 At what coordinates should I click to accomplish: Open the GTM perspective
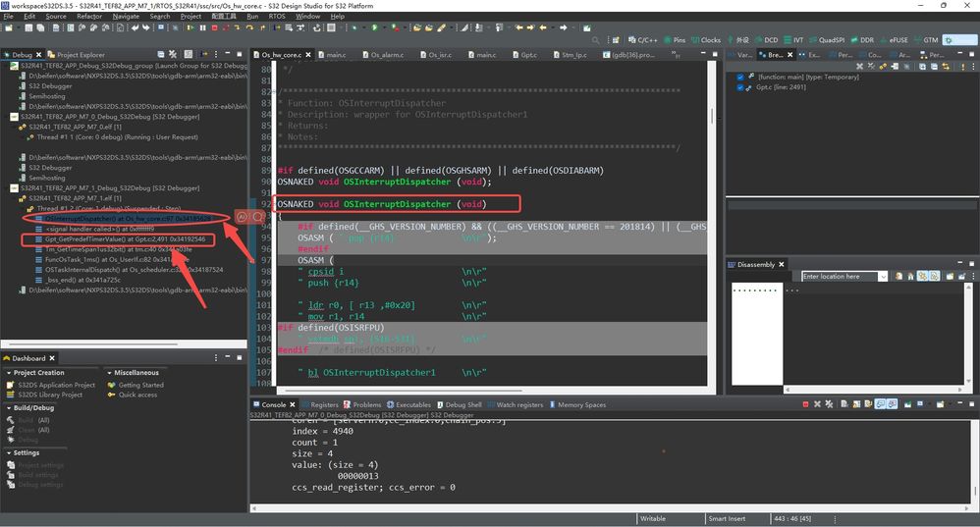[926, 40]
